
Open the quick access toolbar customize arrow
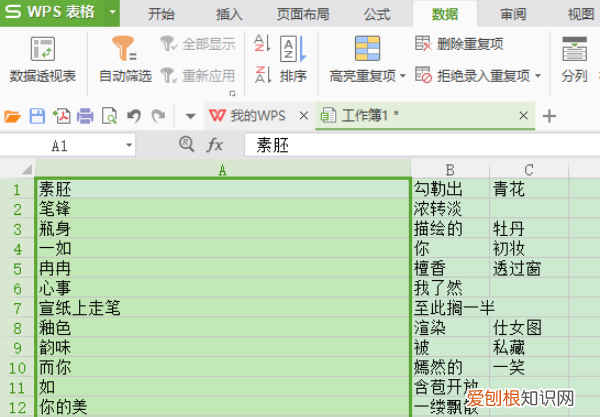(x=190, y=116)
